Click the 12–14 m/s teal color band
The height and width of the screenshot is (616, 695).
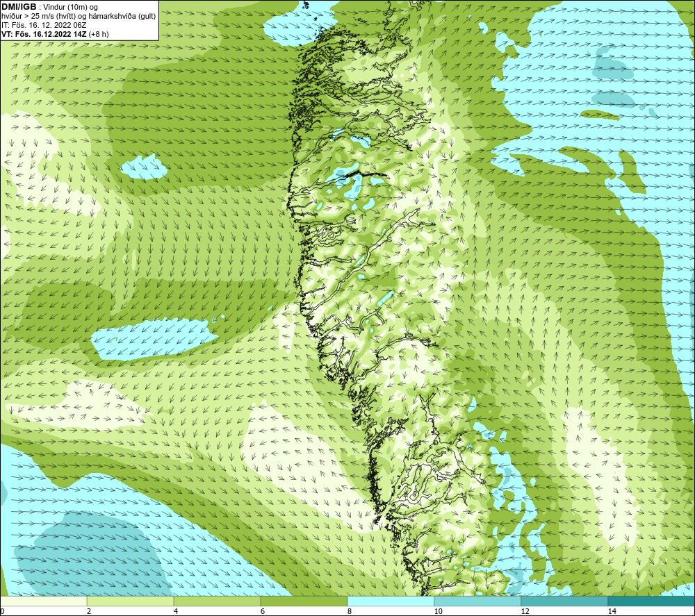(564, 601)
